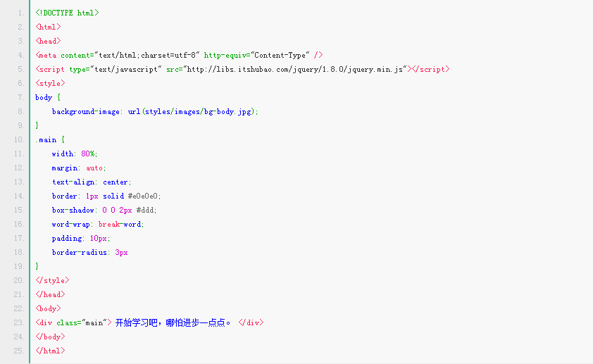
Task: Click the DOCTYPE html declaration line
Action: pyautogui.click(x=67, y=13)
